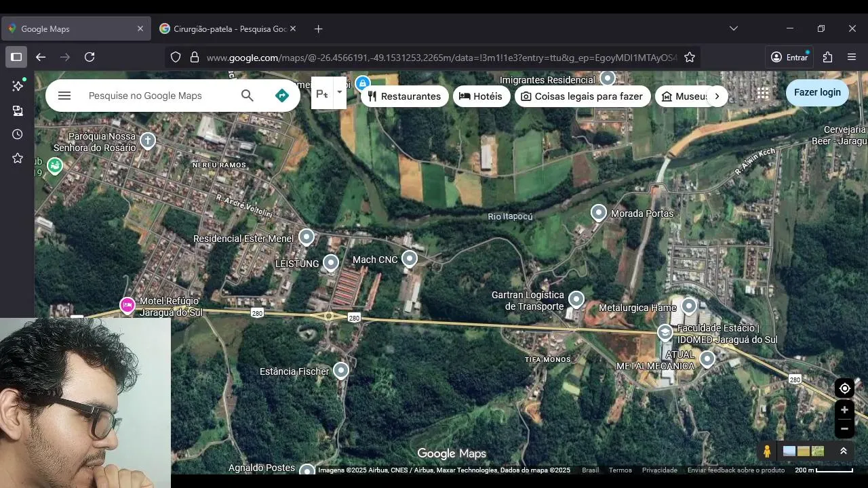Bookmark this page with the star
This screenshot has width=868, height=488.
[x=690, y=58]
